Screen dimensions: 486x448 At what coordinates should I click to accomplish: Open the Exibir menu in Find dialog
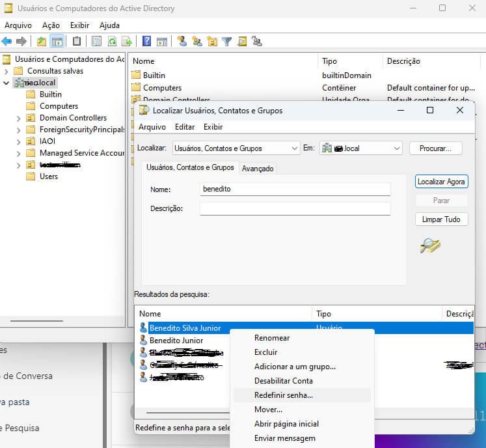coord(213,127)
